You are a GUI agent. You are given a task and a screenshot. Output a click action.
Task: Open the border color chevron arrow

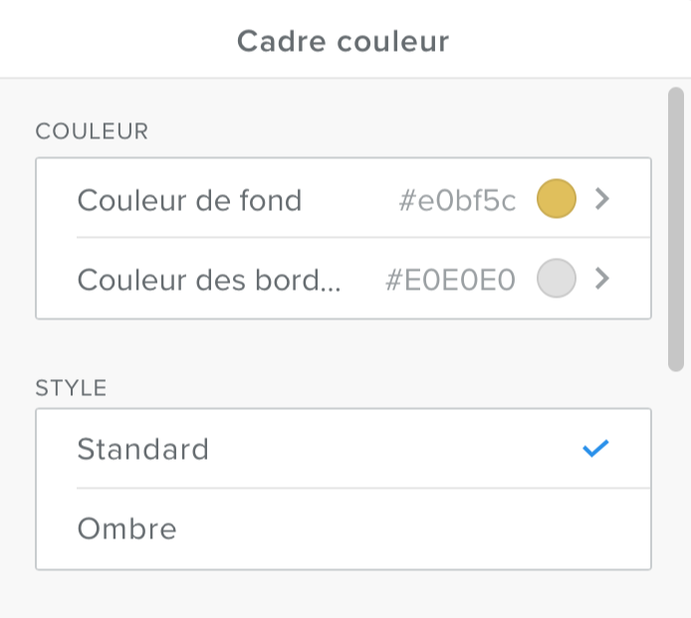[602, 279]
